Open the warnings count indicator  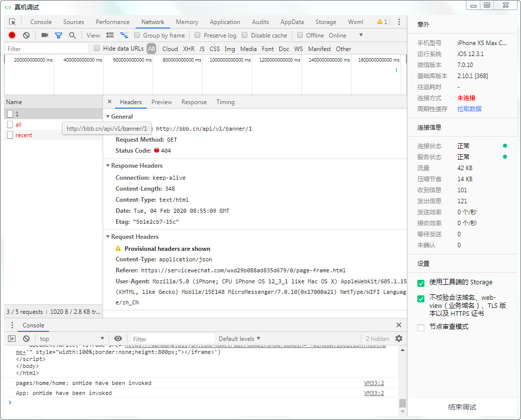tap(382, 22)
